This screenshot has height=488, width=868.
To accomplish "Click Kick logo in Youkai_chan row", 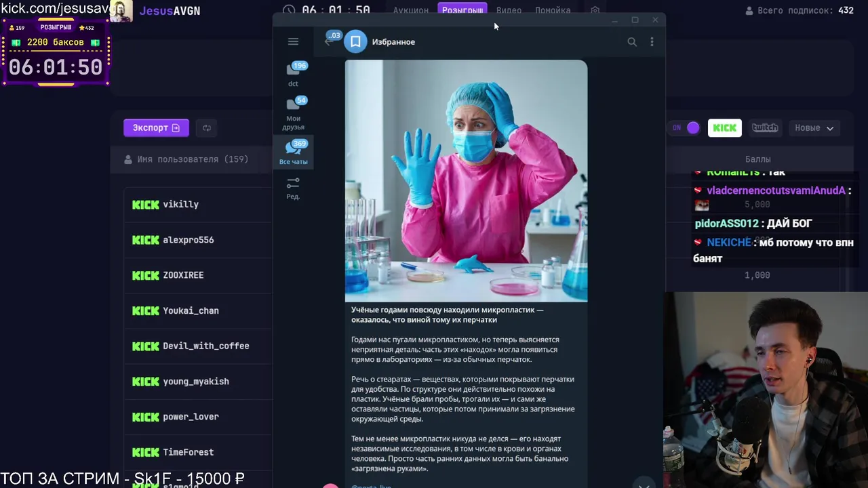I will (146, 310).
